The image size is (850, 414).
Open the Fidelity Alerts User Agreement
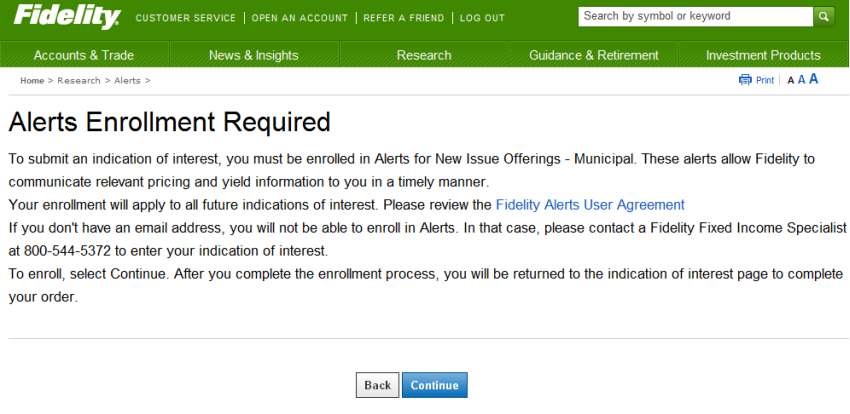590,204
